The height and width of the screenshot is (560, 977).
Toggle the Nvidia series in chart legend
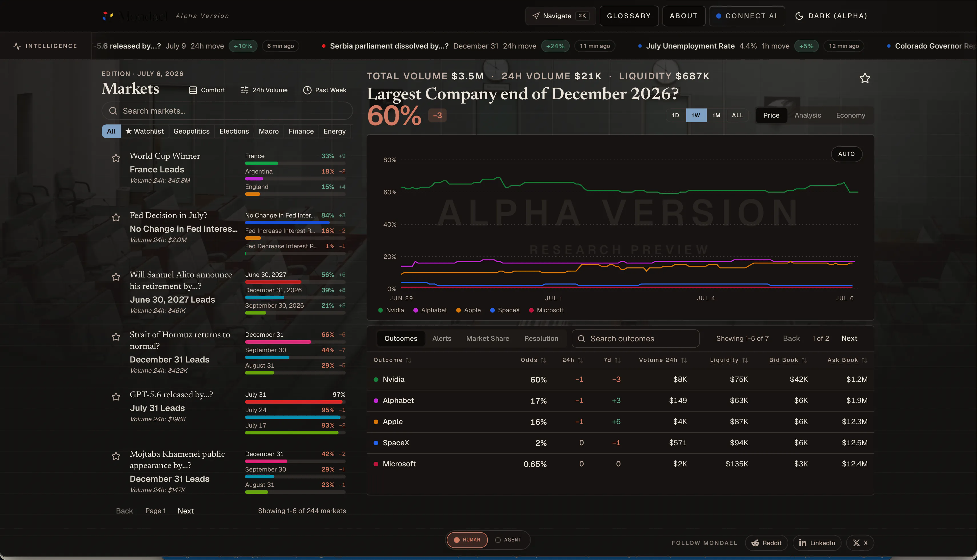tap(391, 310)
